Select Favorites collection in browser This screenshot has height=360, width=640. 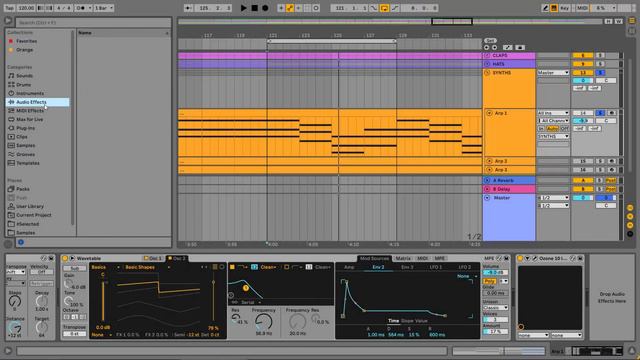(27, 41)
